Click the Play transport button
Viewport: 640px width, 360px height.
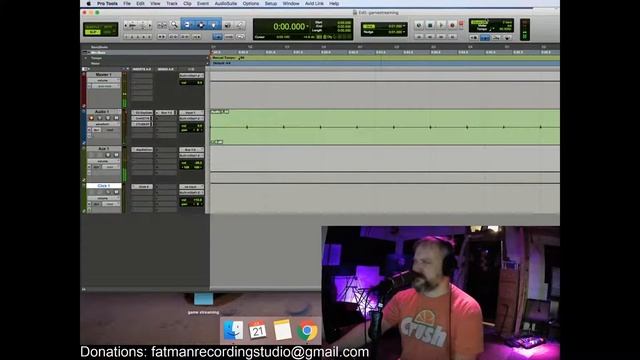click(x=441, y=25)
